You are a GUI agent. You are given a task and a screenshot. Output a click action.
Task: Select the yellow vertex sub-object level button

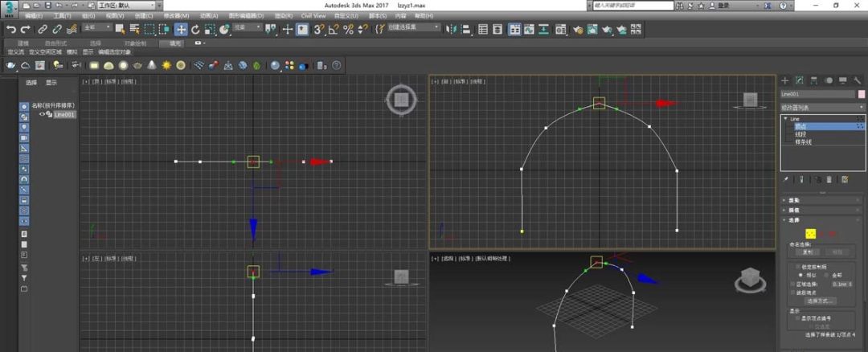(811, 234)
